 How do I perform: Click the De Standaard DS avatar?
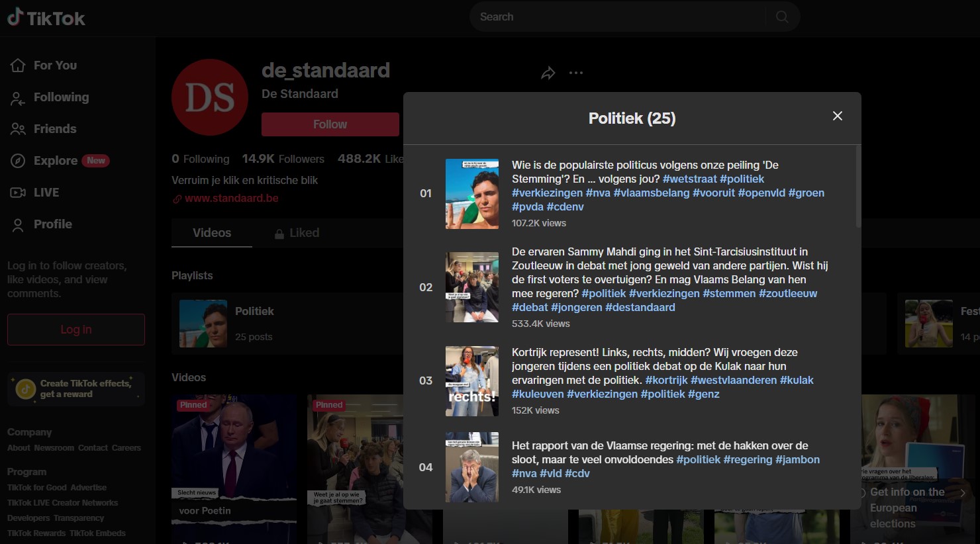(210, 97)
